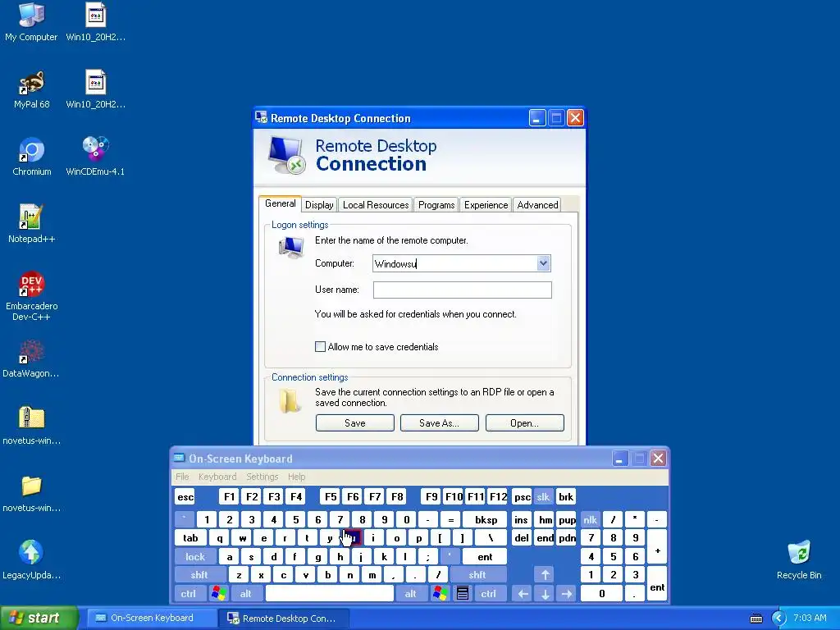The width and height of the screenshot is (840, 630).
Task: Click the Start button
Action: [39, 619]
